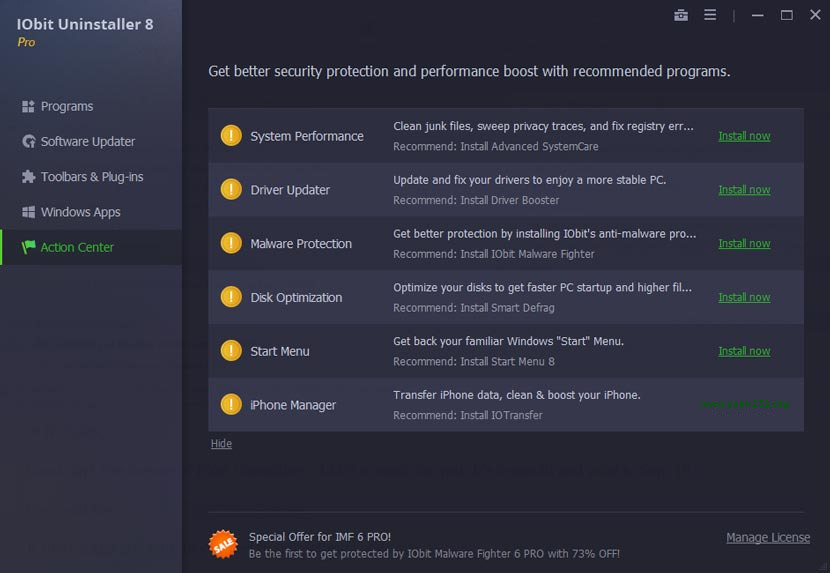Click the 'Disk Optimization' row title
This screenshot has height=573, width=830.
tap(296, 298)
